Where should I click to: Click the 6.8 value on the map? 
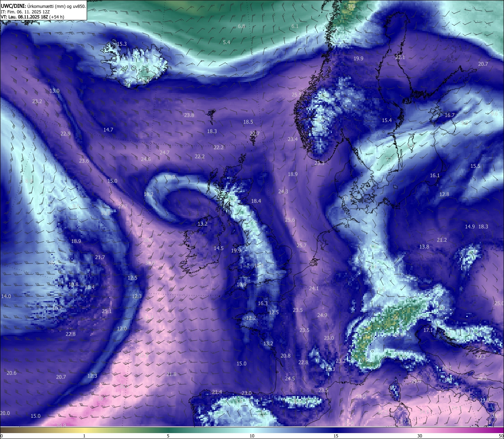coord(241,26)
